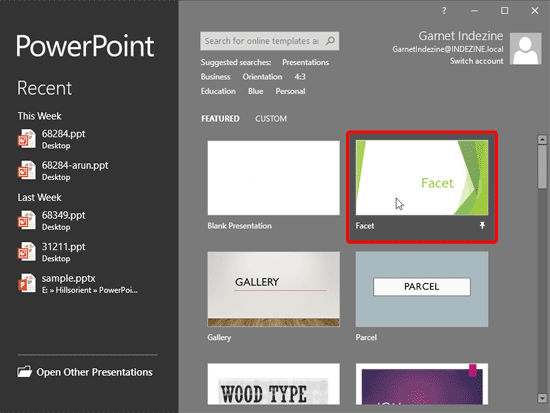Click the sample.pptx file icon
The width and height of the screenshot is (550, 413).
pos(27,284)
